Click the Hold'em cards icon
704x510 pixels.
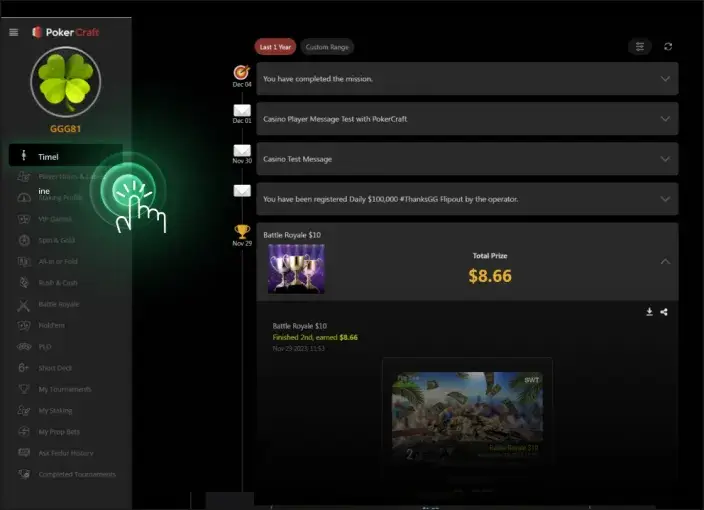tap(24, 325)
